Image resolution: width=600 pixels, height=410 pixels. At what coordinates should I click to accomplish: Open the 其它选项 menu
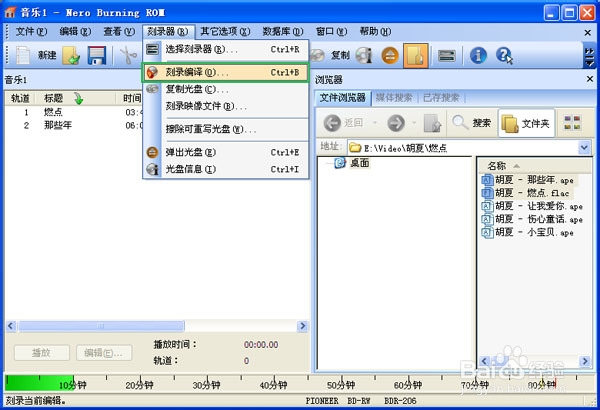(x=225, y=31)
